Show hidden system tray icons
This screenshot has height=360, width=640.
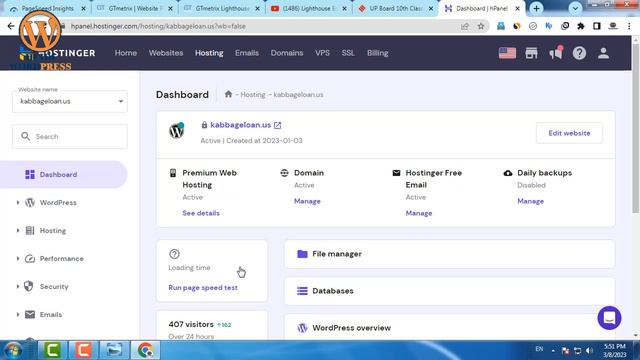click(553, 351)
